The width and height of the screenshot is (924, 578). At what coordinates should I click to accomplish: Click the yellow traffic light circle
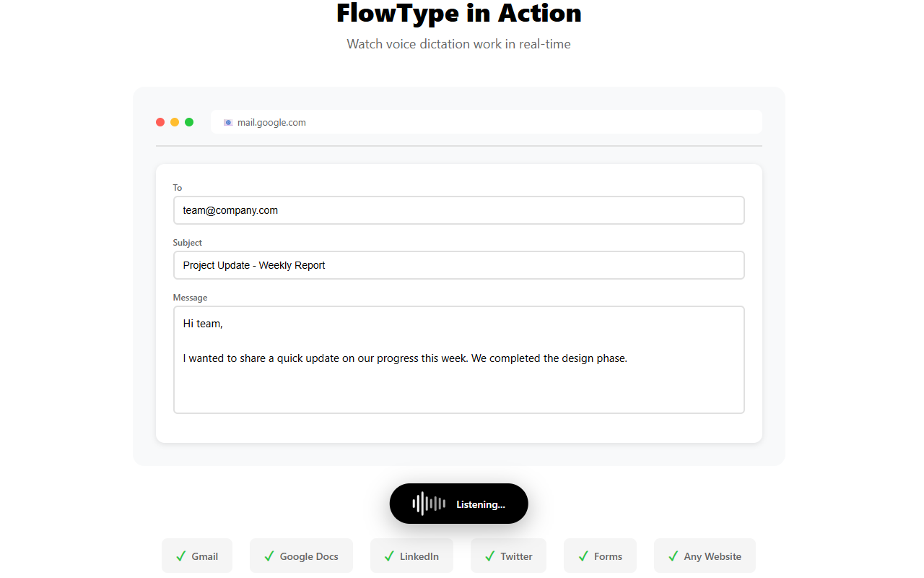pos(175,122)
